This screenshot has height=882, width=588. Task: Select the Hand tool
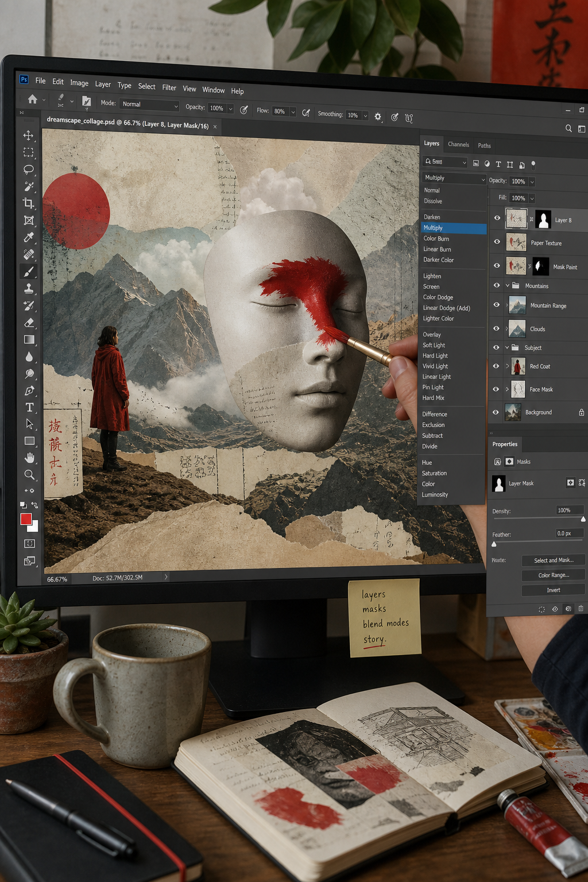(x=30, y=458)
